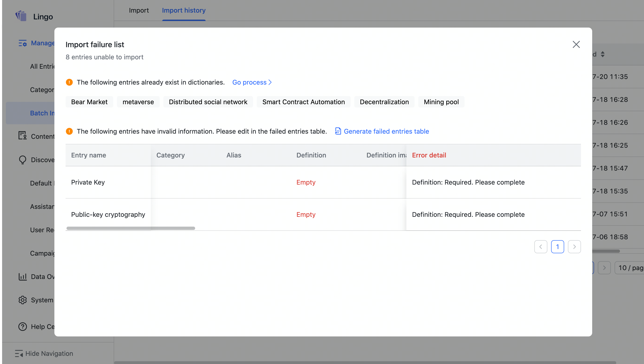Toggle sort arrows in background table header

602,54
